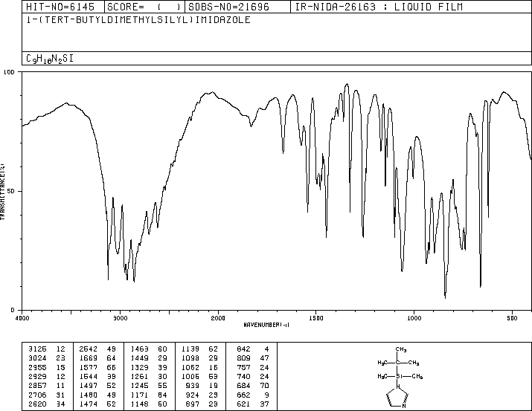Image resolution: width=532 pixels, height=411 pixels.
Task: Click the 1500 wavenumber axis tick label
Action: pyautogui.click(x=316, y=318)
